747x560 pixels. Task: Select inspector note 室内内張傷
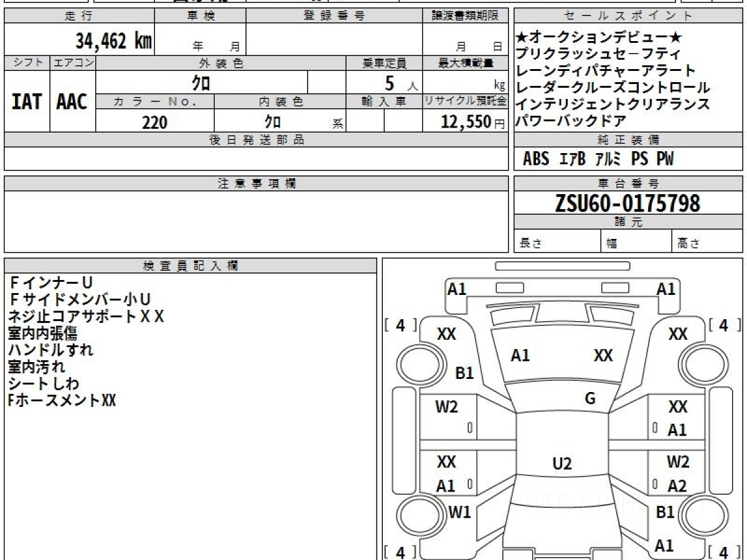point(43,334)
